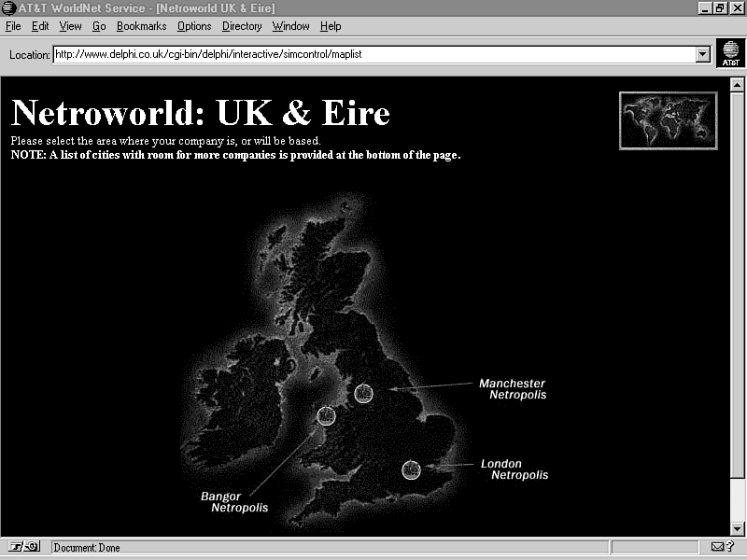The image size is (747, 560).
Task: Click the scroll down arrow
Action: pyautogui.click(x=737, y=528)
